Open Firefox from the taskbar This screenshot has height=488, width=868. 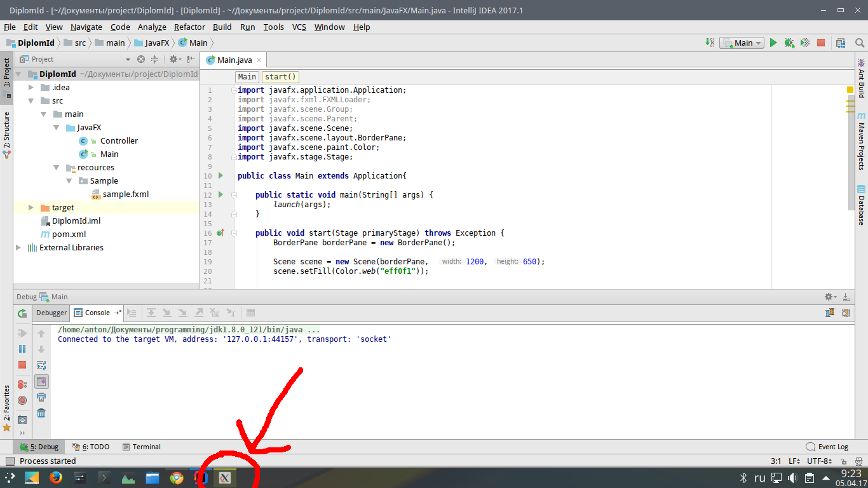(56, 477)
